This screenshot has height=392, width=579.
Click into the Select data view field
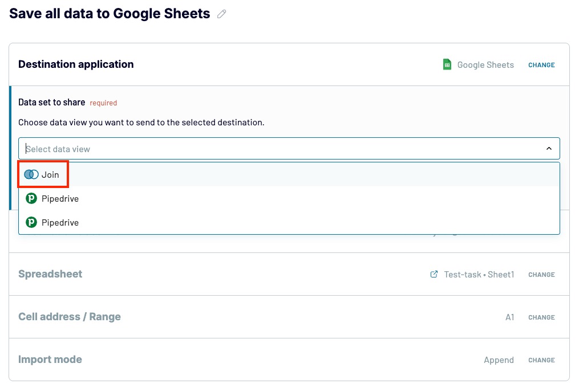289,149
